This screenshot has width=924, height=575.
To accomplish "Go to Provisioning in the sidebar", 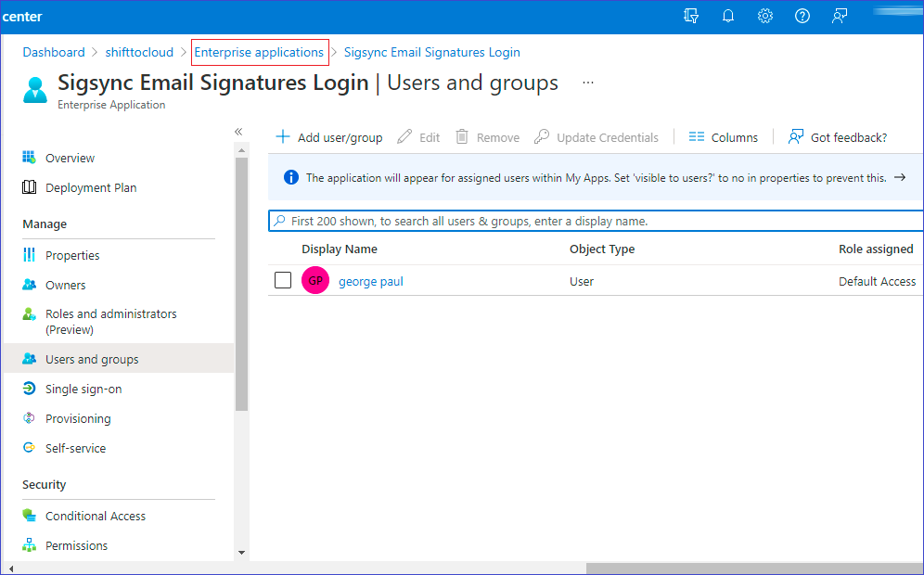I will [78, 419].
